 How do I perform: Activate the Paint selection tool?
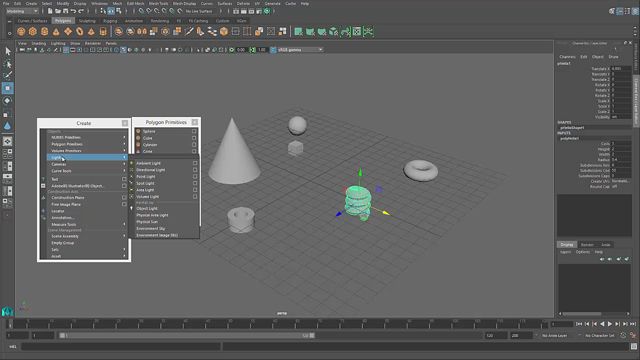click(x=7, y=76)
